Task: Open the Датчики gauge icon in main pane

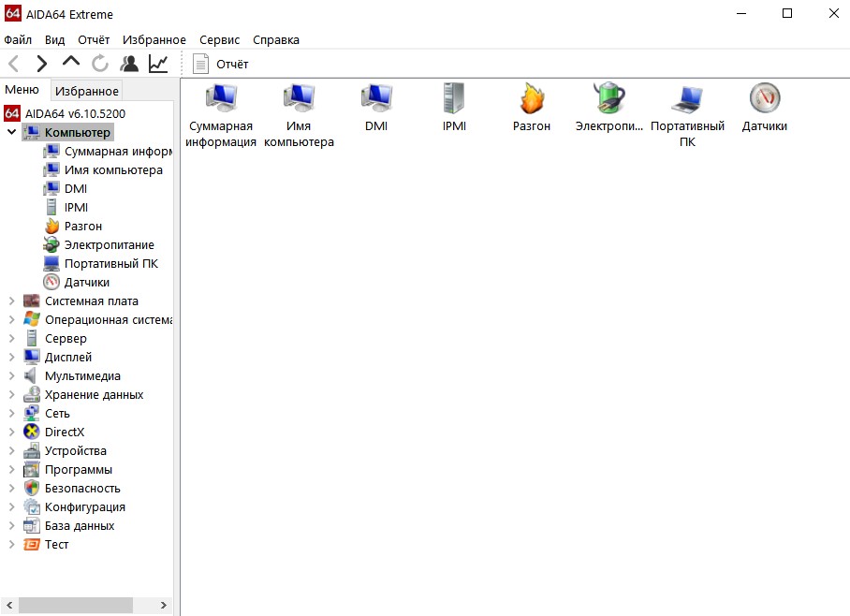Action: tap(764, 98)
